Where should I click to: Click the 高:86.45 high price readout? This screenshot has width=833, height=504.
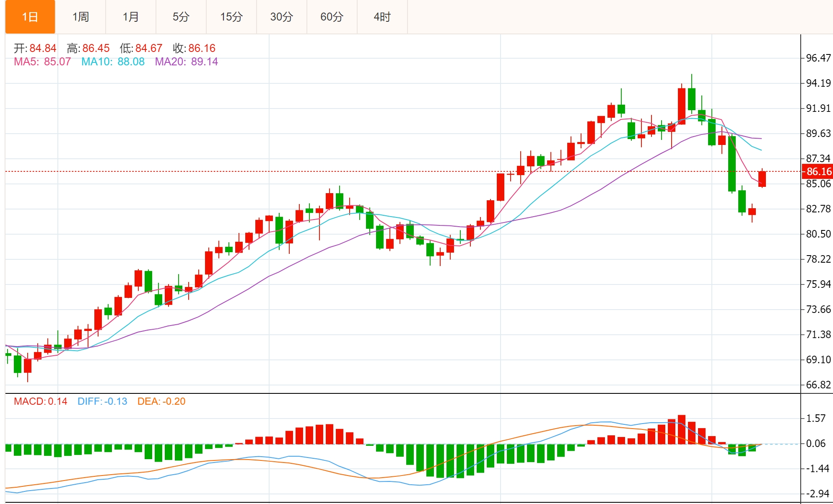(x=88, y=48)
